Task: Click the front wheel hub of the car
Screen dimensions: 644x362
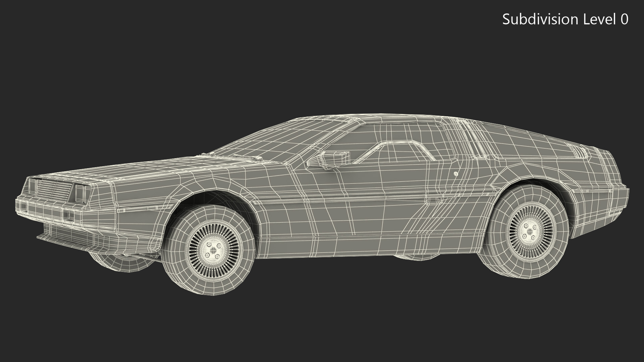Action: pyautogui.click(x=214, y=251)
